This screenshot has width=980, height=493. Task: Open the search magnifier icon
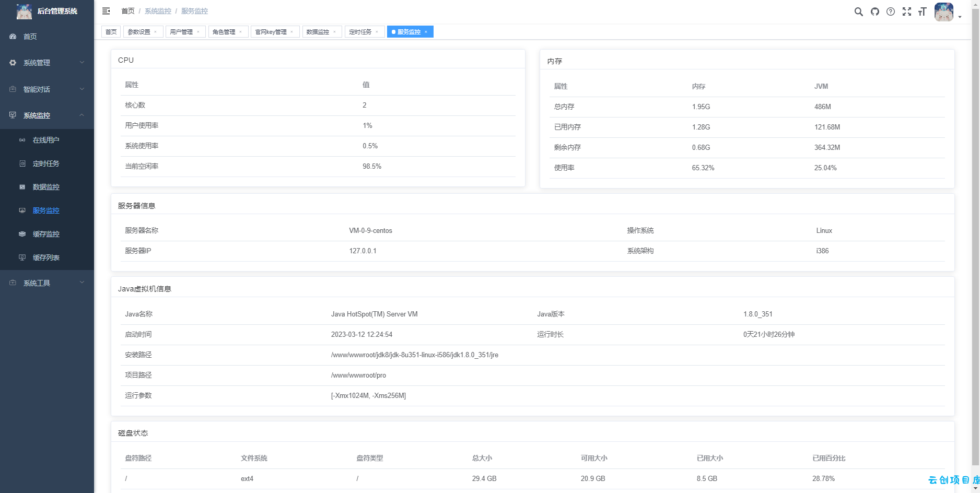click(858, 11)
